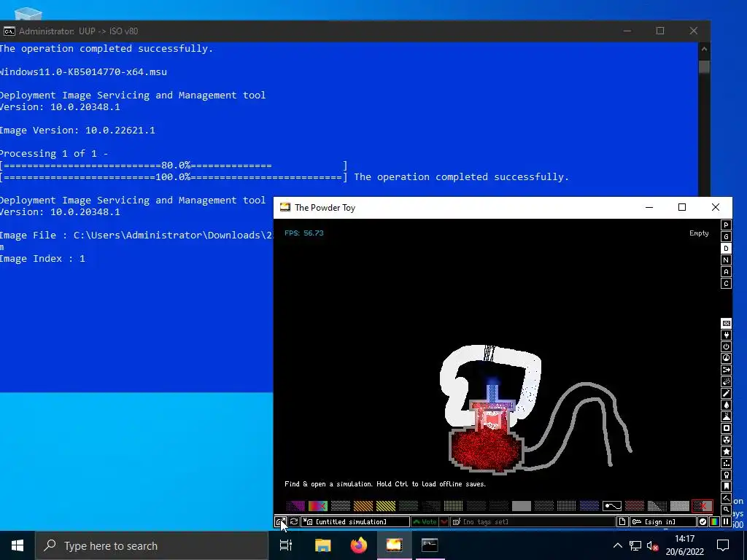Click the muted volume tray icon
This screenshot has width=747, height=560.
653,545
